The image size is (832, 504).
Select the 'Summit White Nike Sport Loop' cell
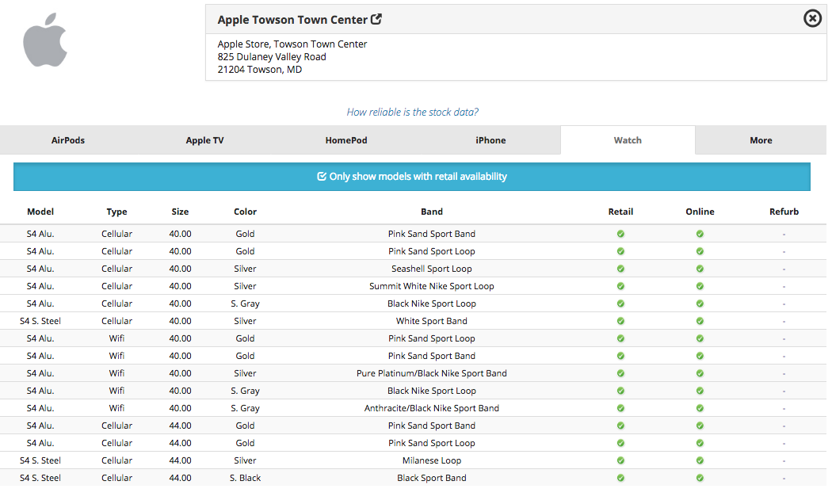tap(431, 287)
